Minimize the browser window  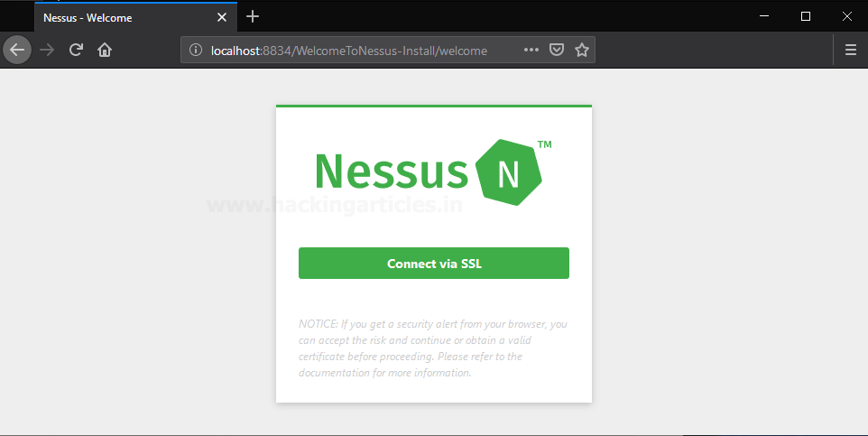(x=764, y=16)
